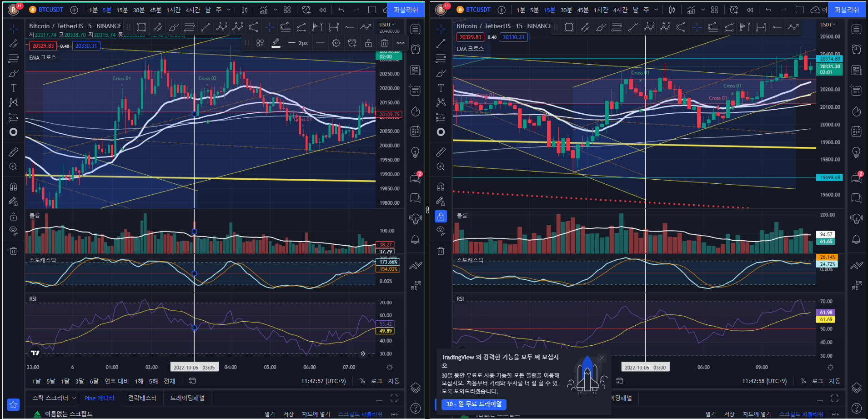Open go-to-date icon in left window
The height and width of the screenshot is (419, 868).
point(192,381)
